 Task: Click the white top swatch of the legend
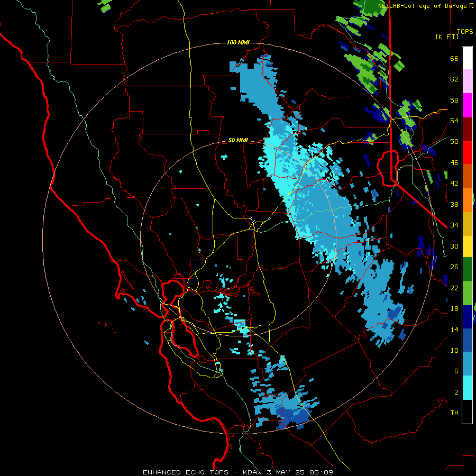[467, 58]
